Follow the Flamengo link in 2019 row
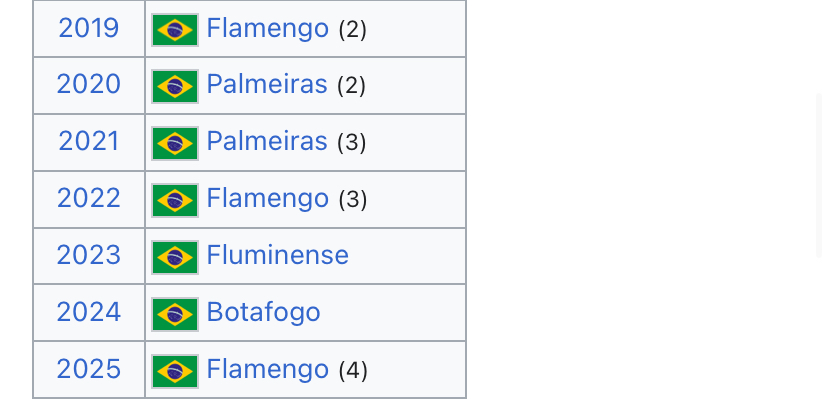 (x=268, y=29)
